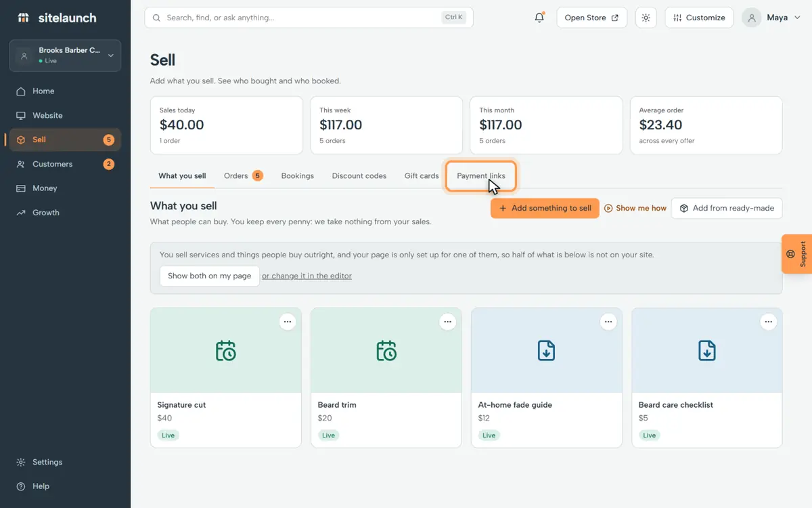Click Add from ready-made button
This screenshot has width=812, height=508.
(727, 208)
